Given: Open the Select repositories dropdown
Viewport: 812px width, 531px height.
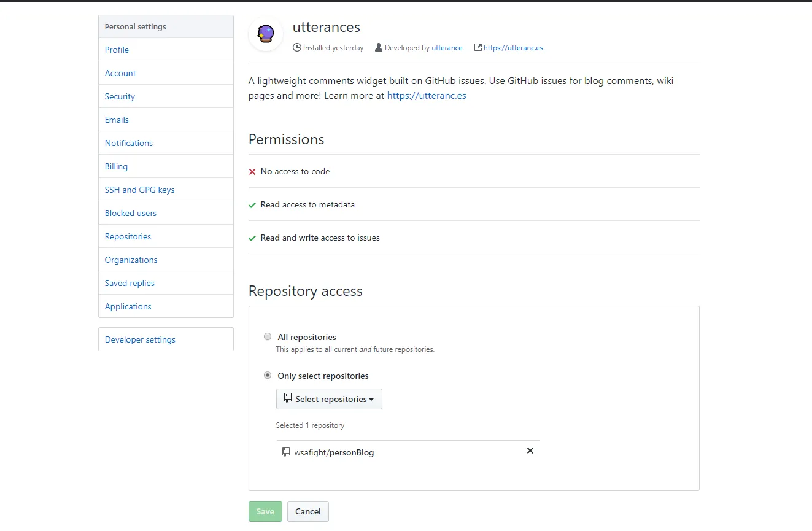Looking at the screenshot, I should (329, 399).
